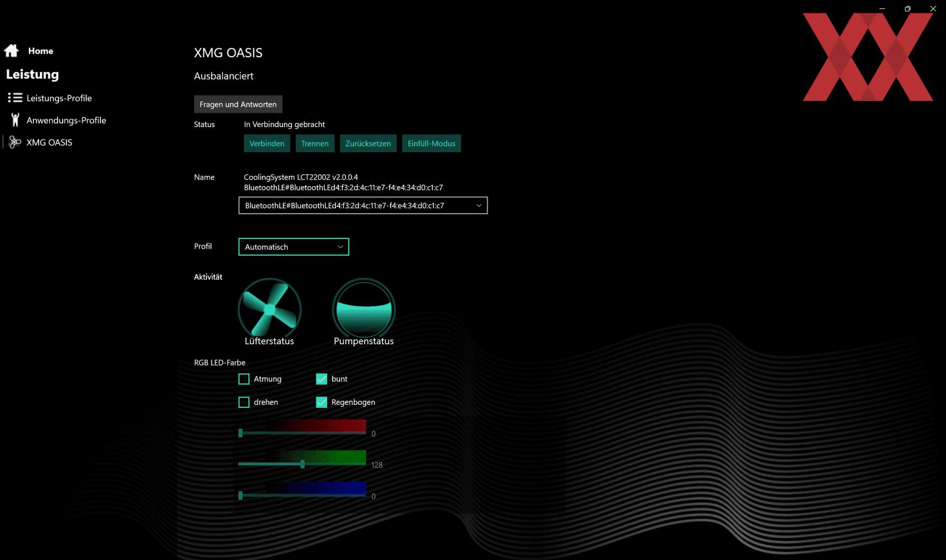This screenshot has height=560, width=946.
Task: Open Fragen und Antworten
Action: 238,104
